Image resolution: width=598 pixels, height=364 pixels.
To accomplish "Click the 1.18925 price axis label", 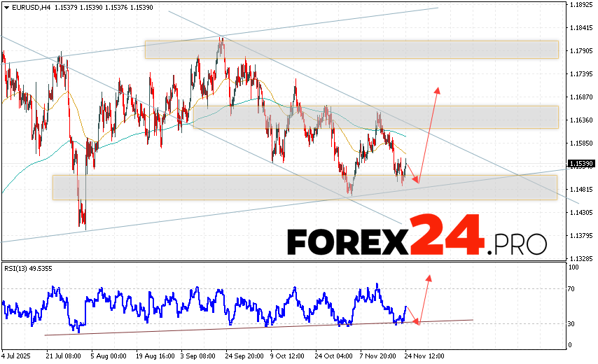I will 580,5.
